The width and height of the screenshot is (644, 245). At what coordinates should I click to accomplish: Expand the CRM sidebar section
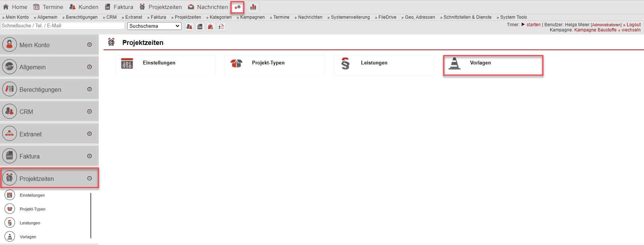point(89,112)
